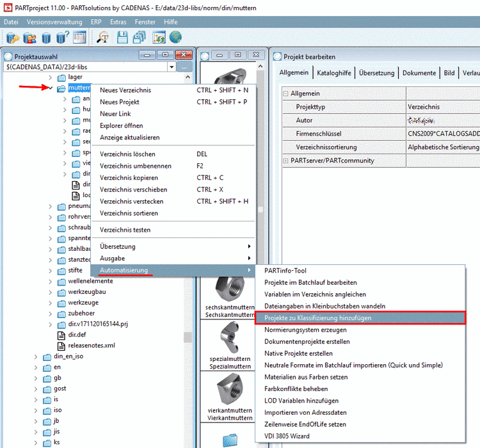Choose Neues Projekt from the context menu

click(x=173, y=102)
